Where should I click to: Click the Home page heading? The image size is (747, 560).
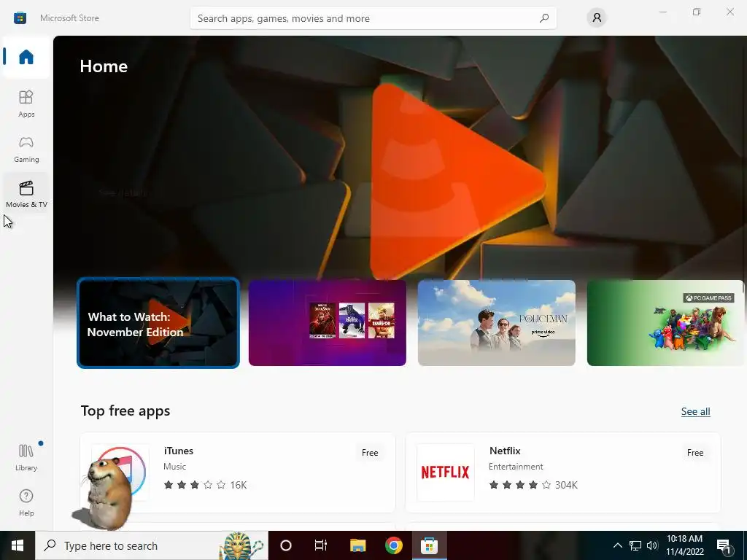pos(104,66)
